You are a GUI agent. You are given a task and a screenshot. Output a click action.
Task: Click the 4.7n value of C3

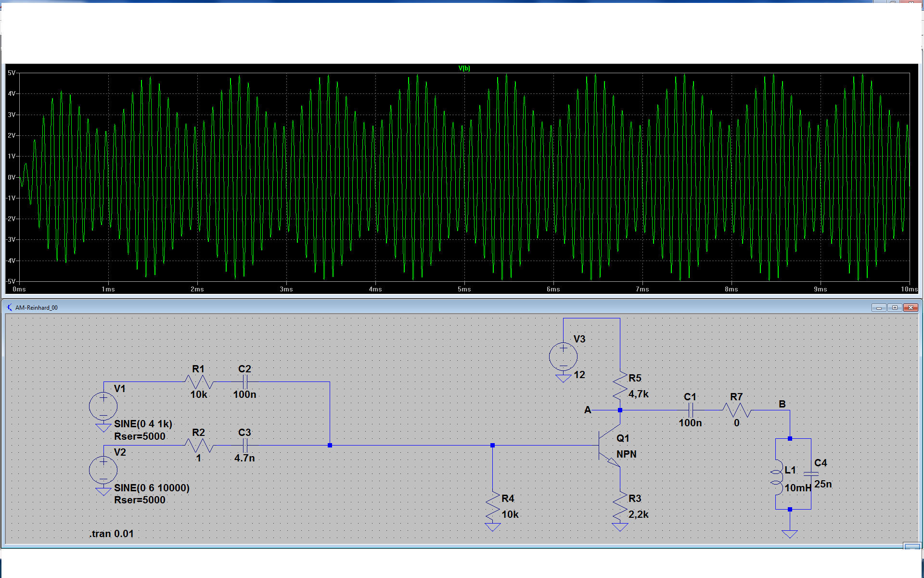[x=244, y=458]
